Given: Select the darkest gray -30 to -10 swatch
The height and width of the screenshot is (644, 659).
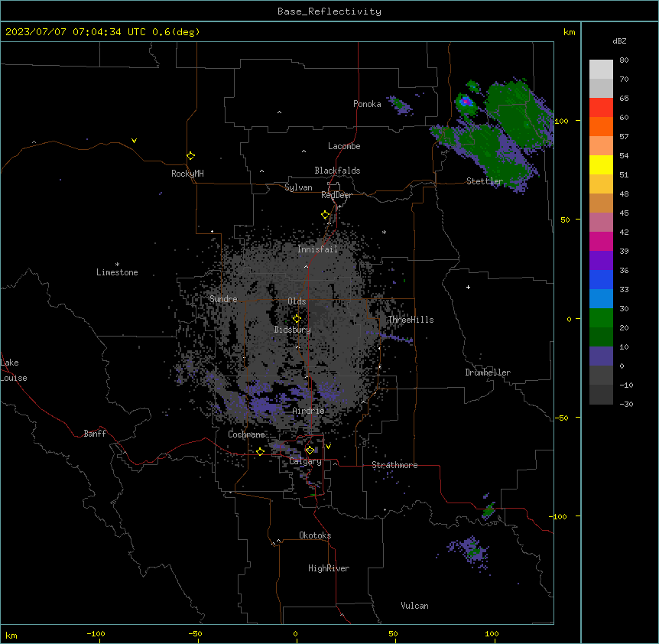Looking at the screenshot, I should pos(601,395).
